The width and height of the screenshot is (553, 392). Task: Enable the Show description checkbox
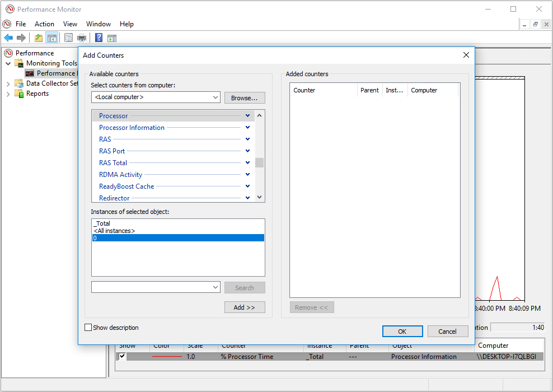click(88, 328)
